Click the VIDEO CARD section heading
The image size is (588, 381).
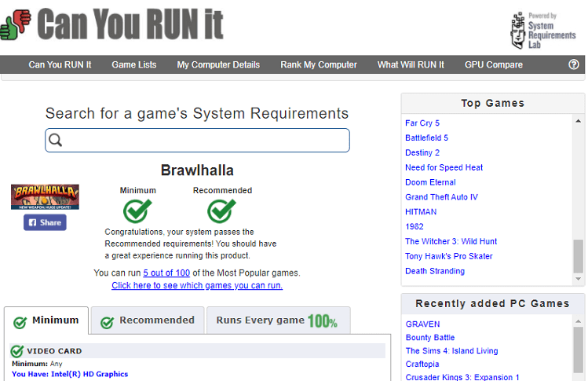coord(54,351)
